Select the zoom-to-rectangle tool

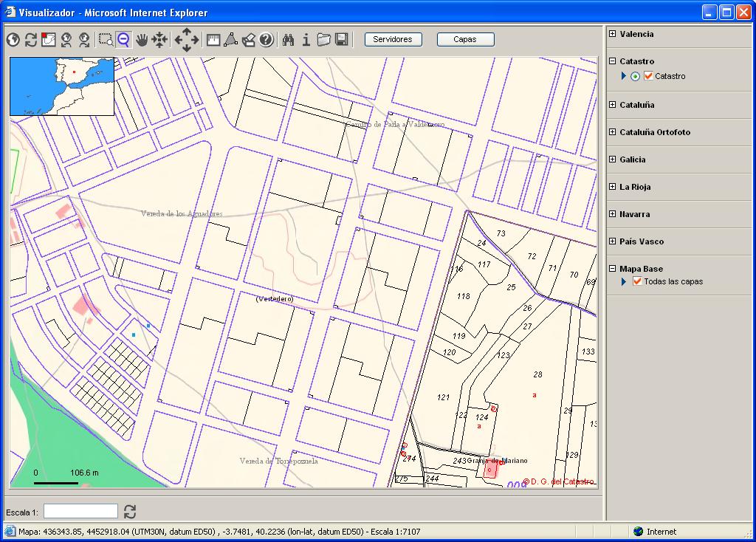click(x=106, y=40)
